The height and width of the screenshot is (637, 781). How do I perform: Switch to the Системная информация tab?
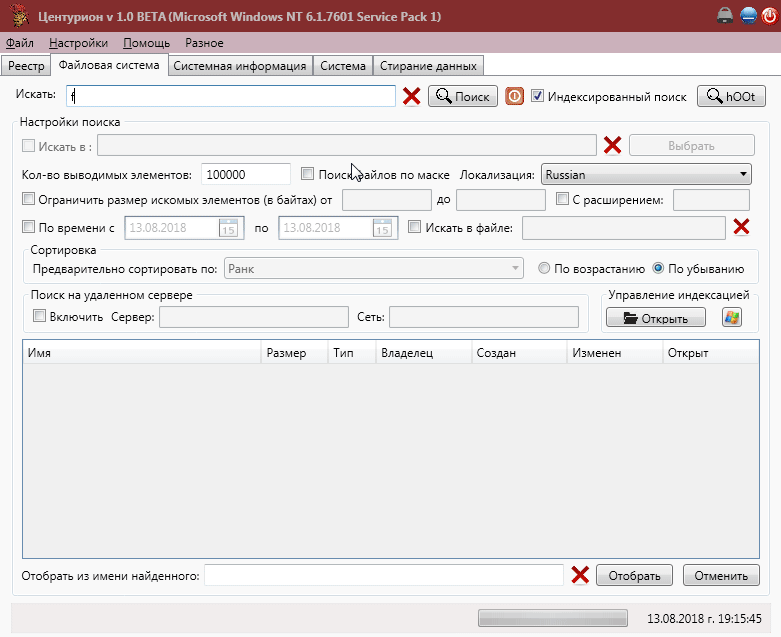click(x=240, y=66)
